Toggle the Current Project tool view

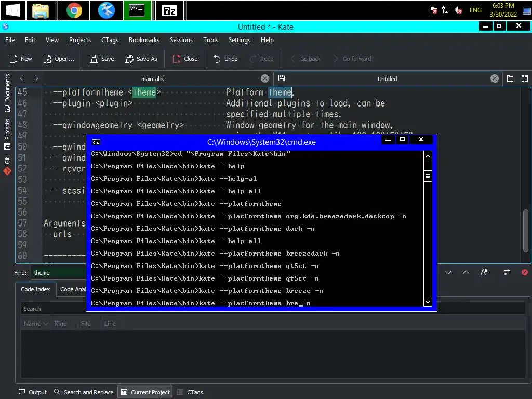pos(145,392)
